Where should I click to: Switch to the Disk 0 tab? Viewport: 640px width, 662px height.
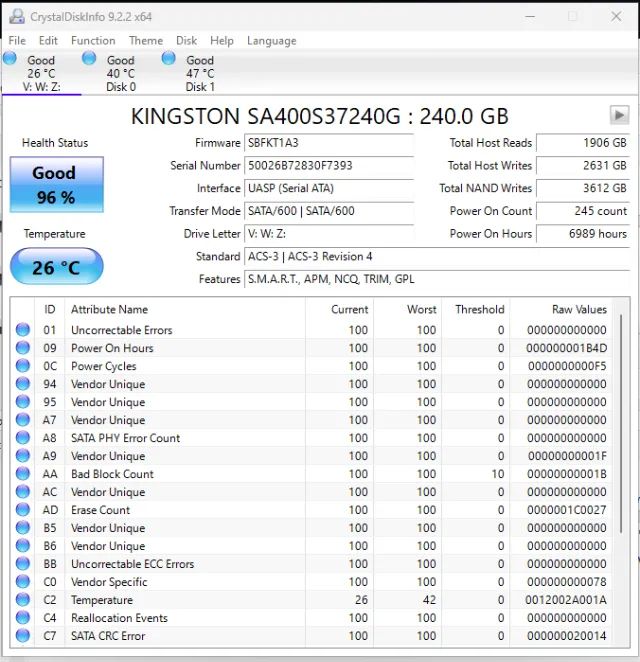pos(121,73)
